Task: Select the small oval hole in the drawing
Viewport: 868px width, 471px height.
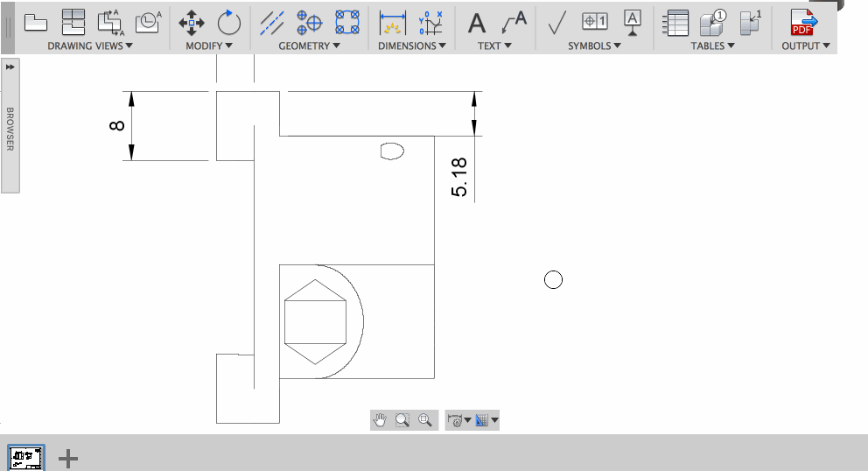Action: 393,151
